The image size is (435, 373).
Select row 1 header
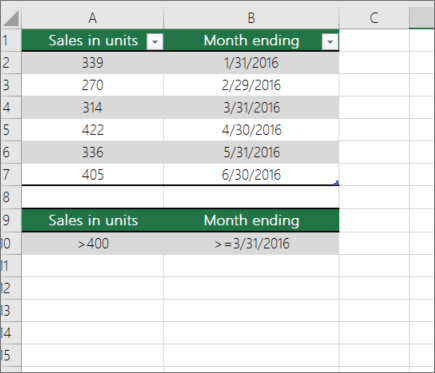(x=11, y=40)
